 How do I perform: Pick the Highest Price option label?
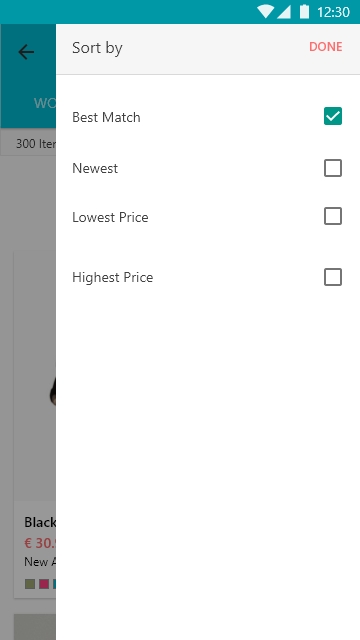tap(113, 278)
